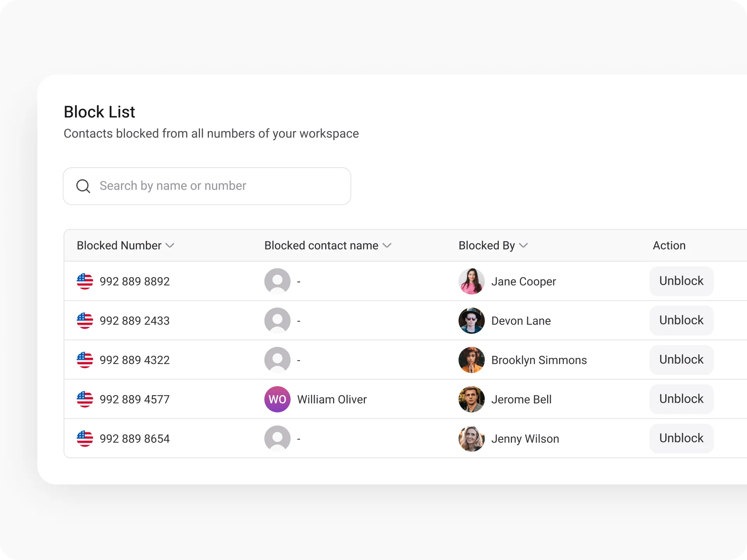
Task: Unblock number 992 889 8654
Action: [x=681, y=438]
